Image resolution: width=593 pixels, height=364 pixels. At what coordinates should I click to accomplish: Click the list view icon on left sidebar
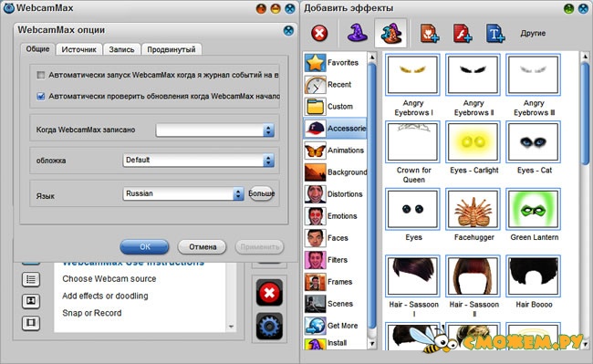tap(31, 280)
